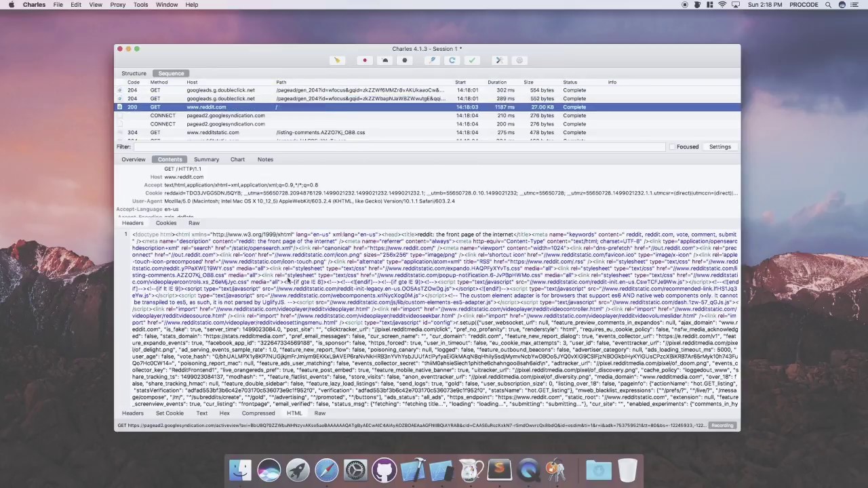Select the www.redditstatic.com 304 request row
The image size is (868, 488).
tap(427, 133)
